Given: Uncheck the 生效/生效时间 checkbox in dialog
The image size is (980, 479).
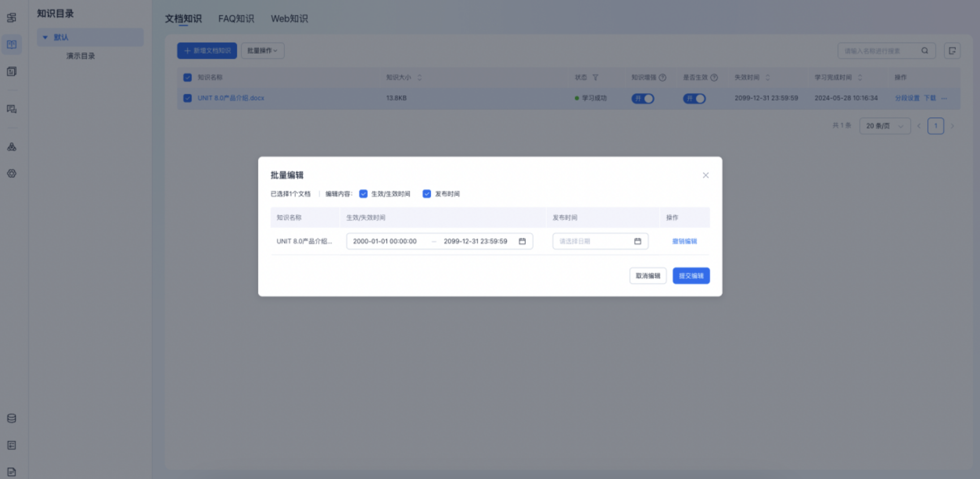Looking at the screenshot, I should pos(363,194).
